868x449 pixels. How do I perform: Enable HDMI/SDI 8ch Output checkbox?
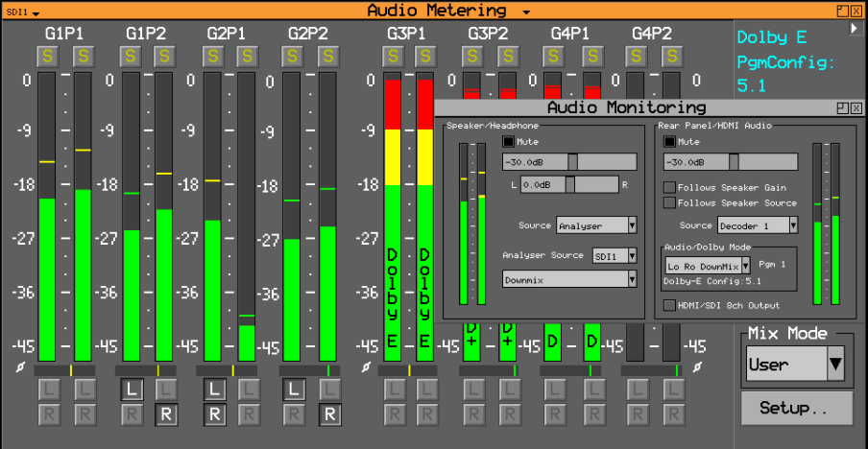669,305
